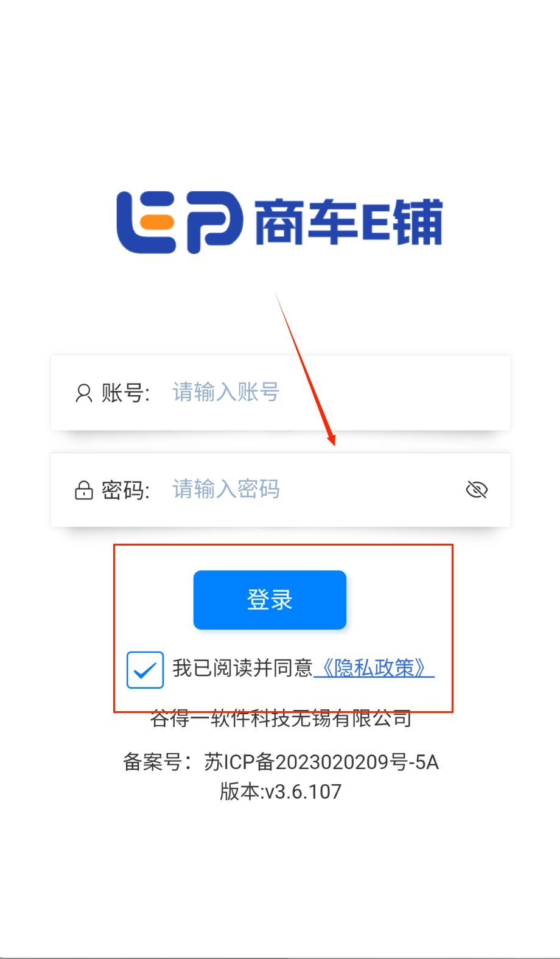560x959 pixels.
Task: Uncheck the privacy agreement checkbox
Action: coord(145,670)
